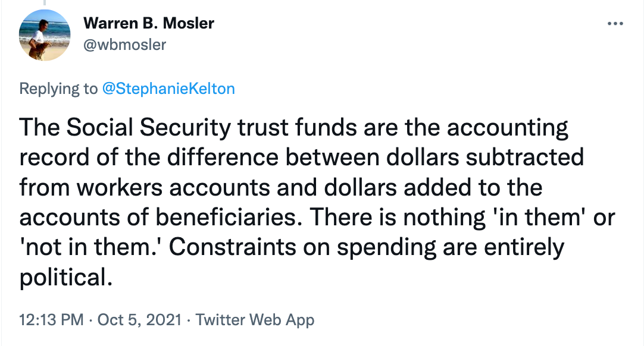Open the tweet timestamp 12:13 PM
The width and height of the screenshot is (644, 346).
click(x=51, y=320)
